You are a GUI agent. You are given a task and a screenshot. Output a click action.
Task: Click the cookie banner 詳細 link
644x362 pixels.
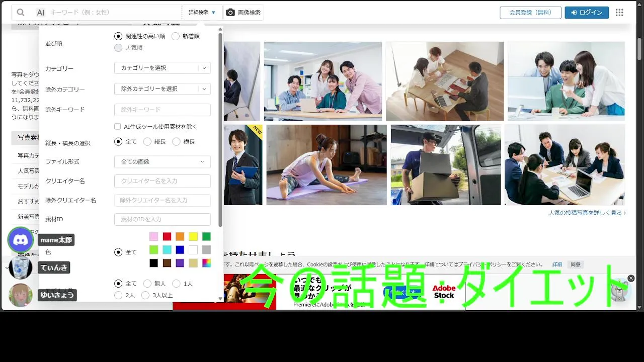[557, 264]
